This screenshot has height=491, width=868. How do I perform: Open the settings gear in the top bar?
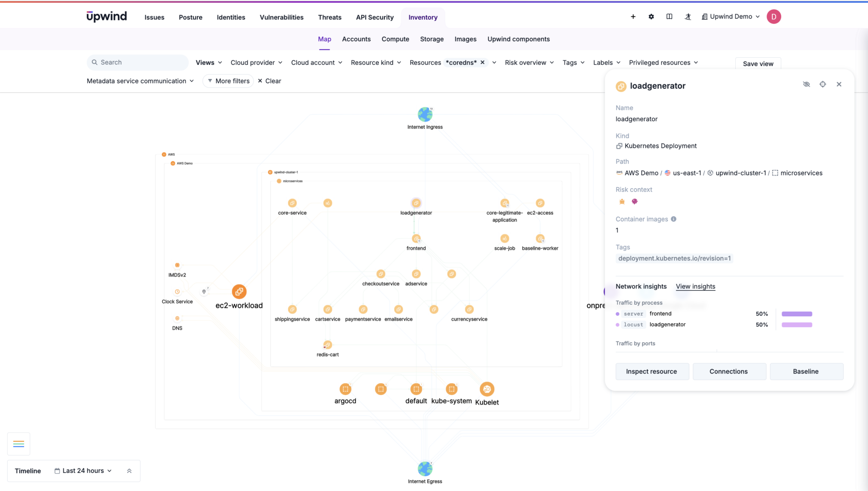pos(651,17)
